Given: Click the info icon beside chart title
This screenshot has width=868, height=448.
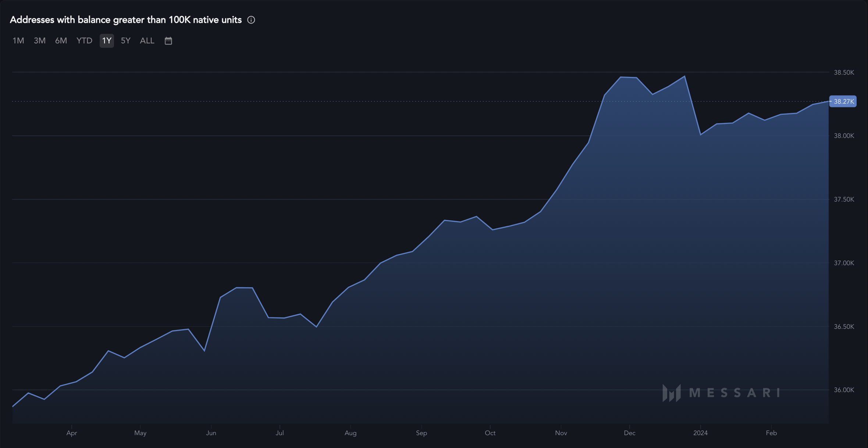Looking at the screenshot, I should 251,20.
